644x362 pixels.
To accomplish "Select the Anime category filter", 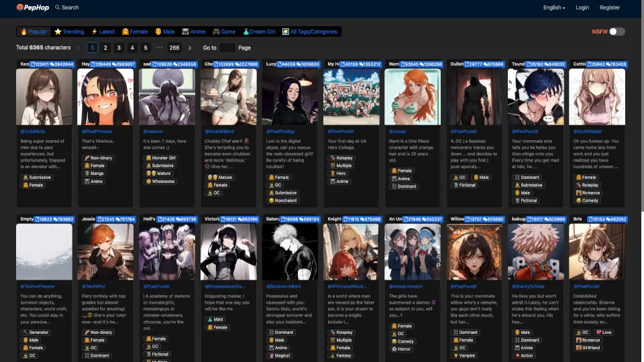I will (x=194, y=32).
